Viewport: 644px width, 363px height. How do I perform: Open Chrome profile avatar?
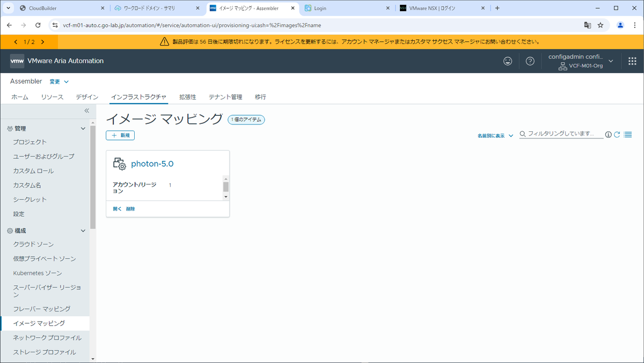tap(620, 25)
